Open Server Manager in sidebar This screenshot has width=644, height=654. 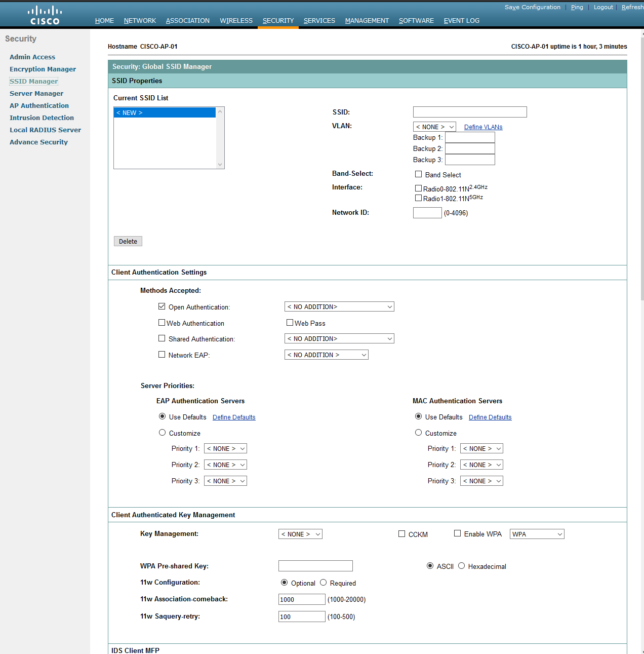pos(36,94)
